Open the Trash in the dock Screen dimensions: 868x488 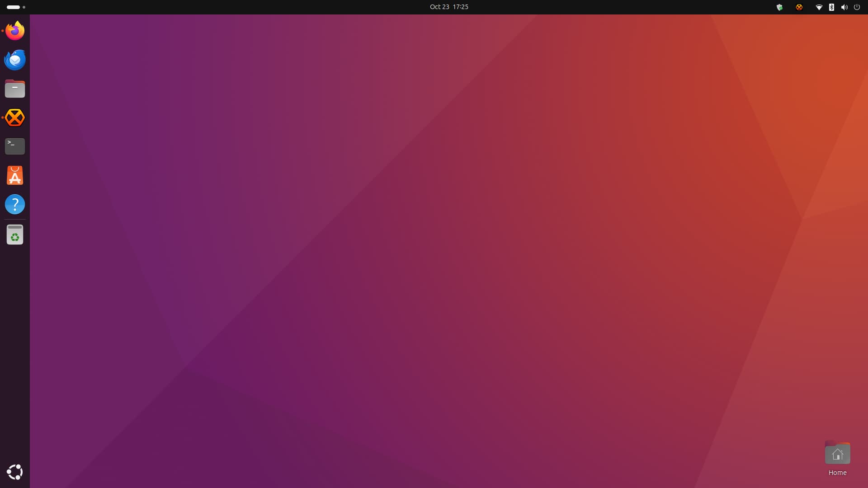tap(15, 235)
